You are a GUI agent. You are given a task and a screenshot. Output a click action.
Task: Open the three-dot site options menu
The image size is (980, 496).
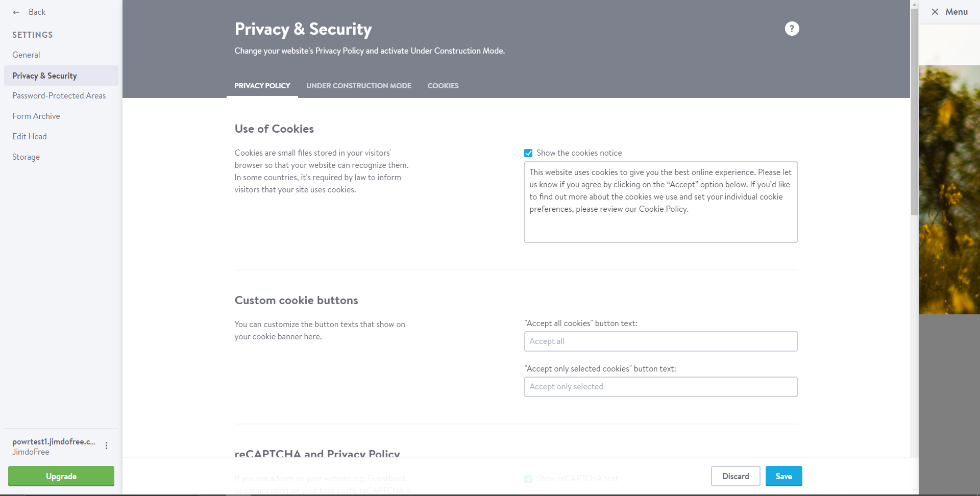(x=106, y=445)
